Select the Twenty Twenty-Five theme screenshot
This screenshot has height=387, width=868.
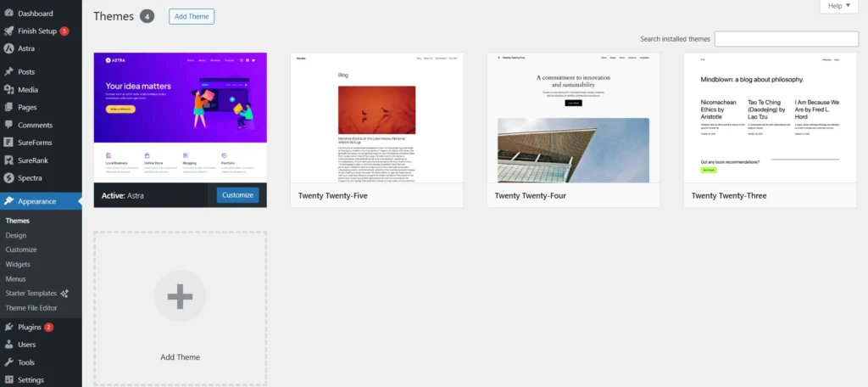point(377,117)
